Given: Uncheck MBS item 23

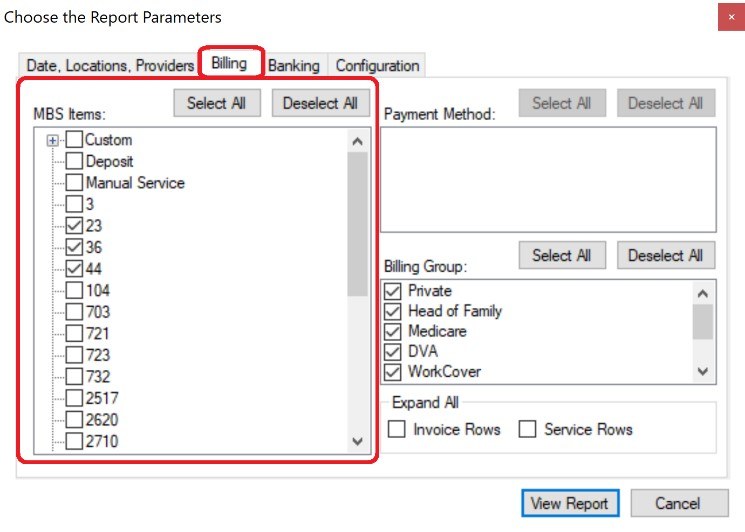Looking at the screenshot, I should pyautogui.click(x=74, y=225).
